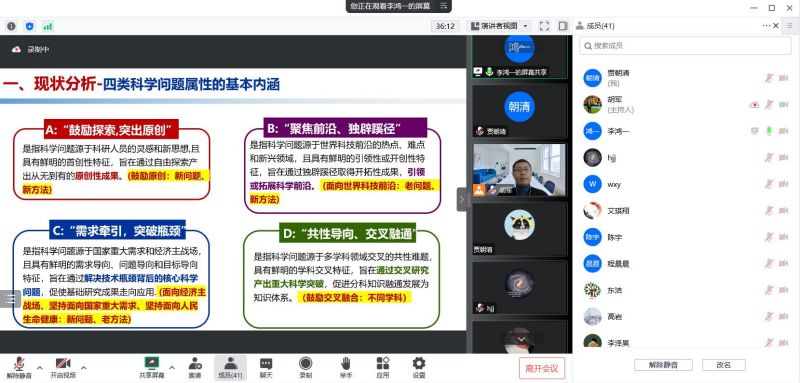Toggle 开启视频 camera button
Image resolution: width=800 pixels, height=383 pixels.
click(63, 367)
